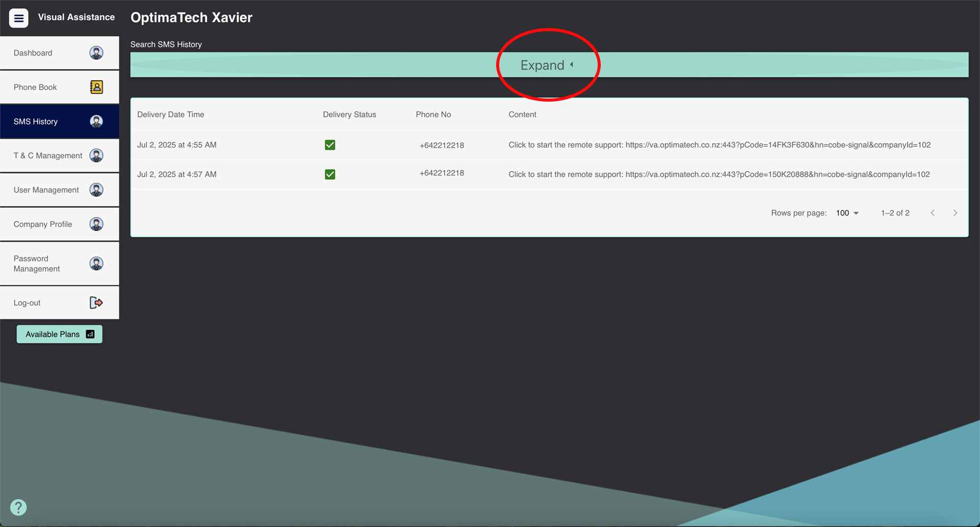Click the Phone Book contact icon

[x=96, y=87]
